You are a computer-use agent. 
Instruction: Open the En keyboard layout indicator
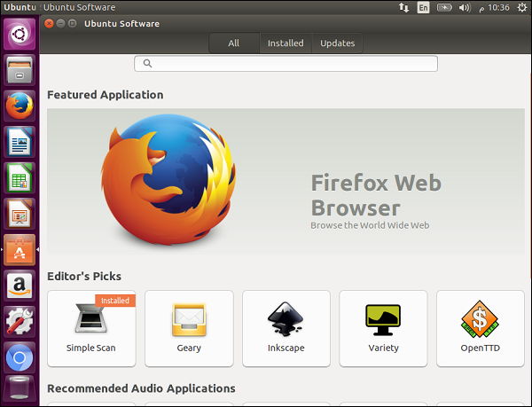(x=424, y=7)
